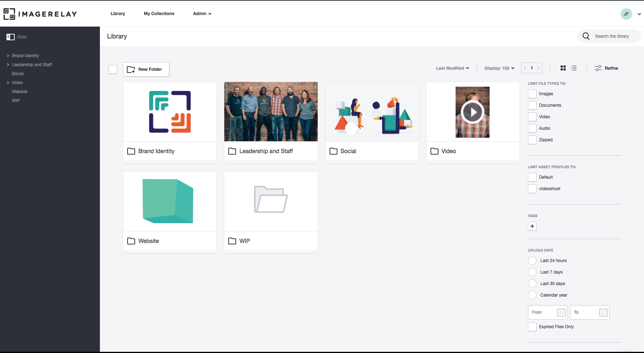Switch to grid view icon
Image resolution: width=644 pixels, height=353 pixels.
(x=563, y=68)
